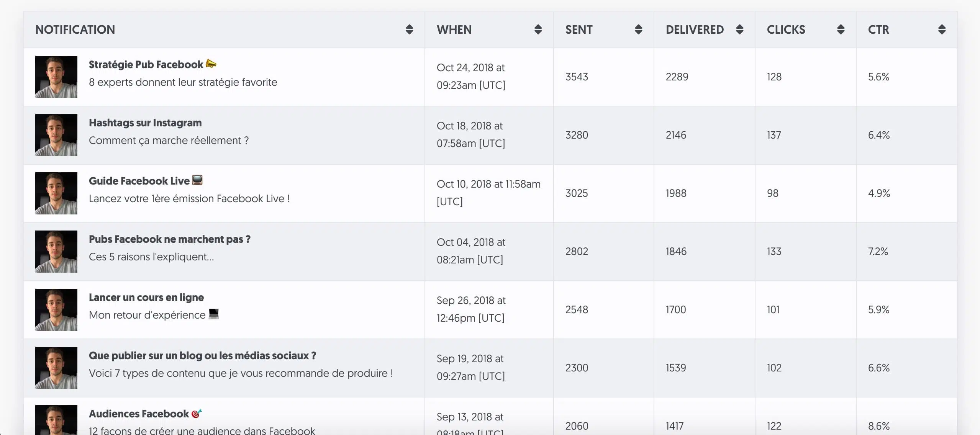Open Stratégie Pub Facebook notification title
Viewport: 980px width, 435px height.
146,65
